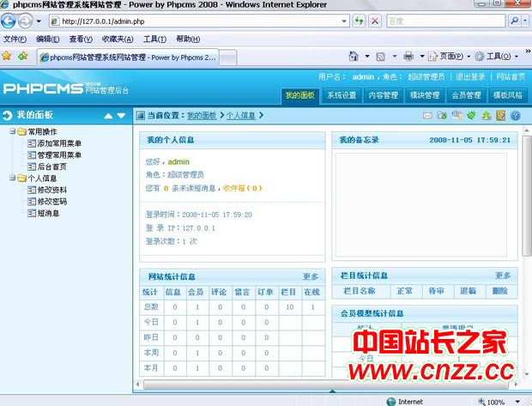Click the 个人信息 breadcrumb link
Image resolution: width=532 pixels, height=406 pixels.
[241, 115]
